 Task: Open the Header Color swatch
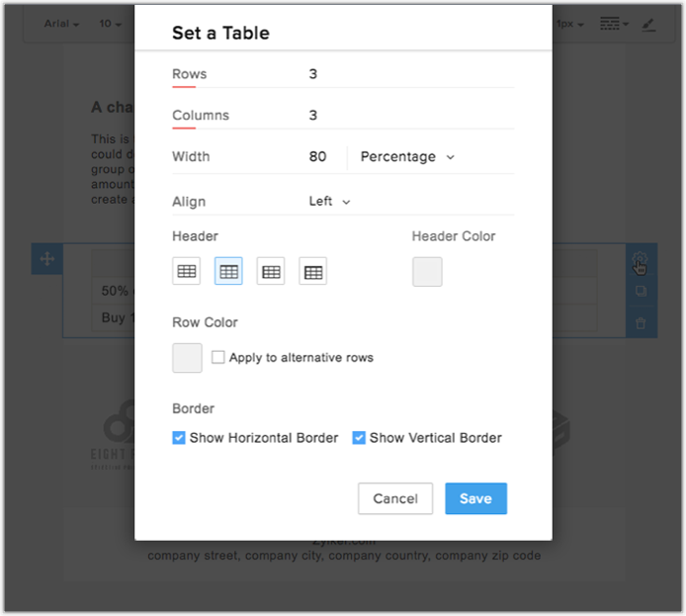tap(427, 271)
